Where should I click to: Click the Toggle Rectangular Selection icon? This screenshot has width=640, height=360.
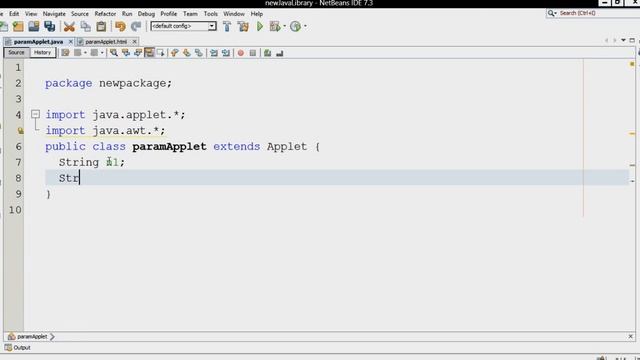pyautogui.click(x=160, y=53)
